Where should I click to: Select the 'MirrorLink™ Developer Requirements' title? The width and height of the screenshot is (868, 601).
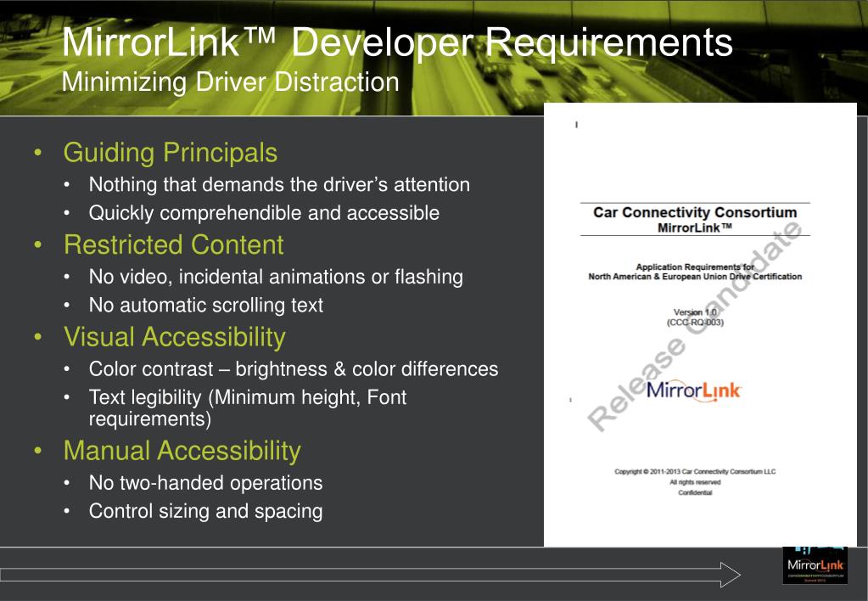[x=397, y=42]
